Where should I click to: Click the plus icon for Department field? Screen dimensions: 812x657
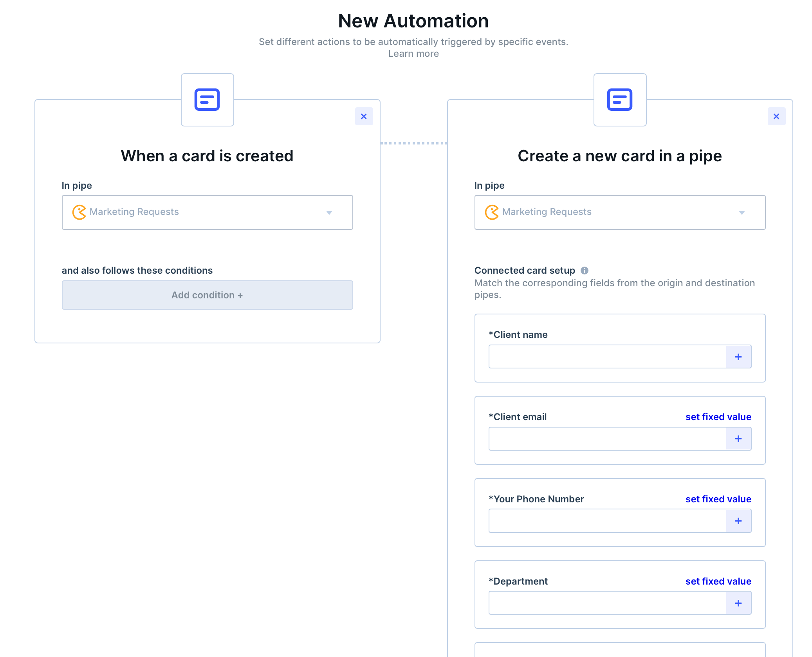tap(738, 603)
